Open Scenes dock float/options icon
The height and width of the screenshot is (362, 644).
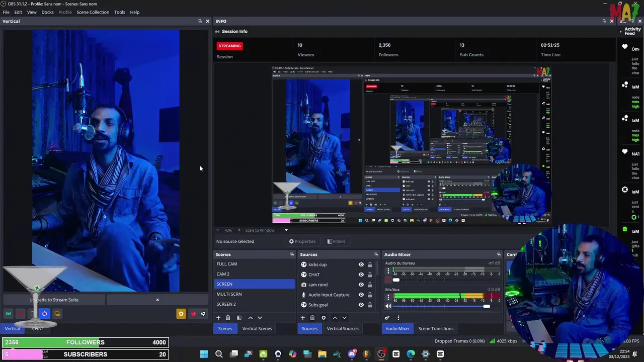292,254
